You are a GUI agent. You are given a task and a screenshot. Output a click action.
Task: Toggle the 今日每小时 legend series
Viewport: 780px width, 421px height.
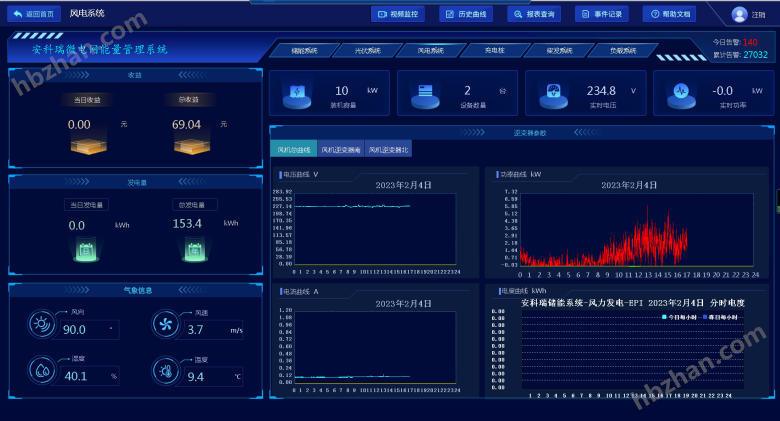coord(680,316)
